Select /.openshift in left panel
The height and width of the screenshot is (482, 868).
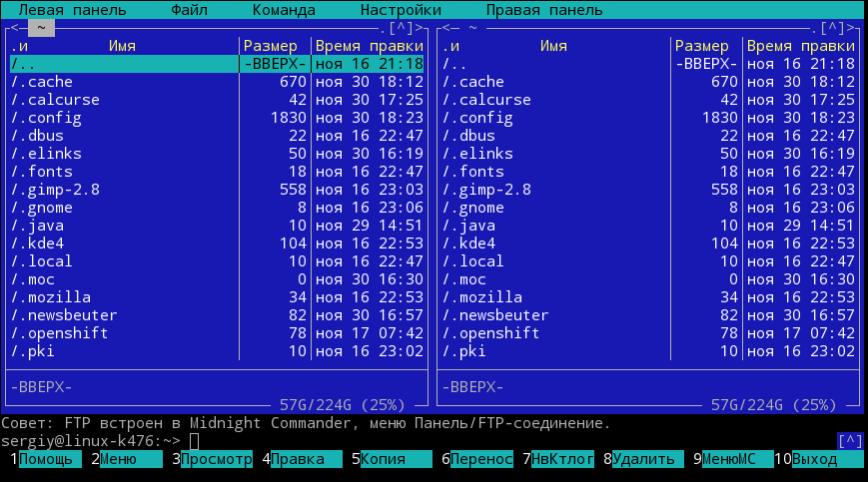click(x=217, y=333)
